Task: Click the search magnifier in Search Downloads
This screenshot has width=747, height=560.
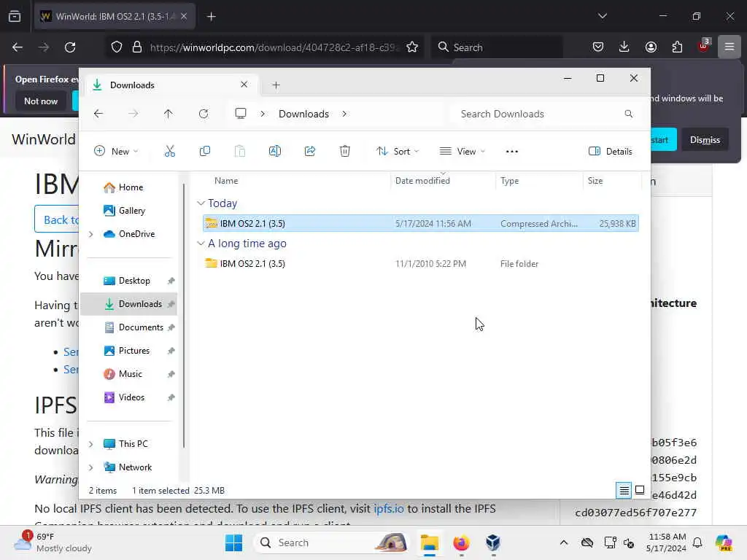Action: (628, 114)
